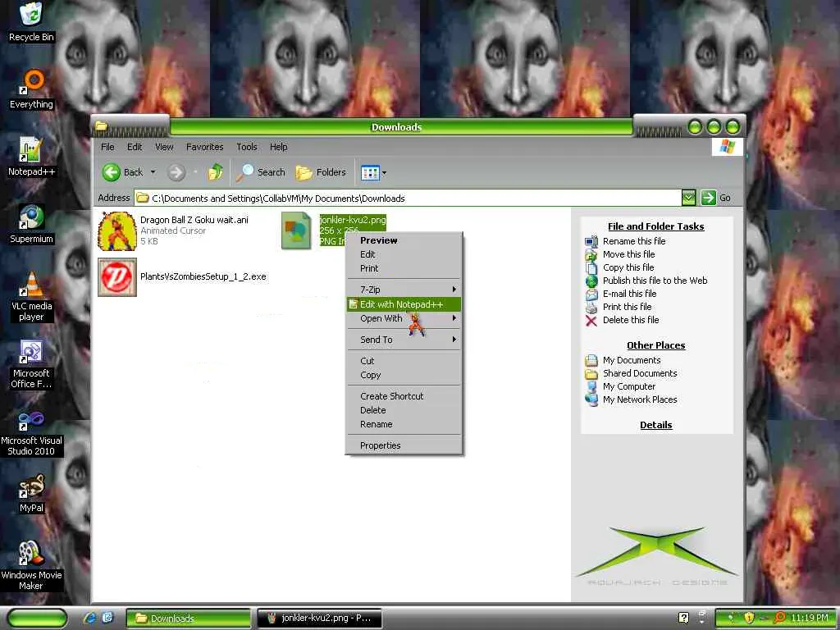840x630 pixels.
Task: Open Notepad++ desktop shortcut
Action: [x=31, y=157]
